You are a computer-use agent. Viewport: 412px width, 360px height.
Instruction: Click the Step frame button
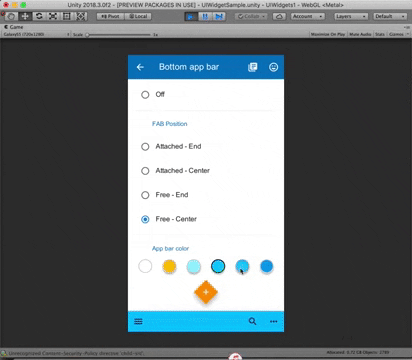[x=219, y=16]
